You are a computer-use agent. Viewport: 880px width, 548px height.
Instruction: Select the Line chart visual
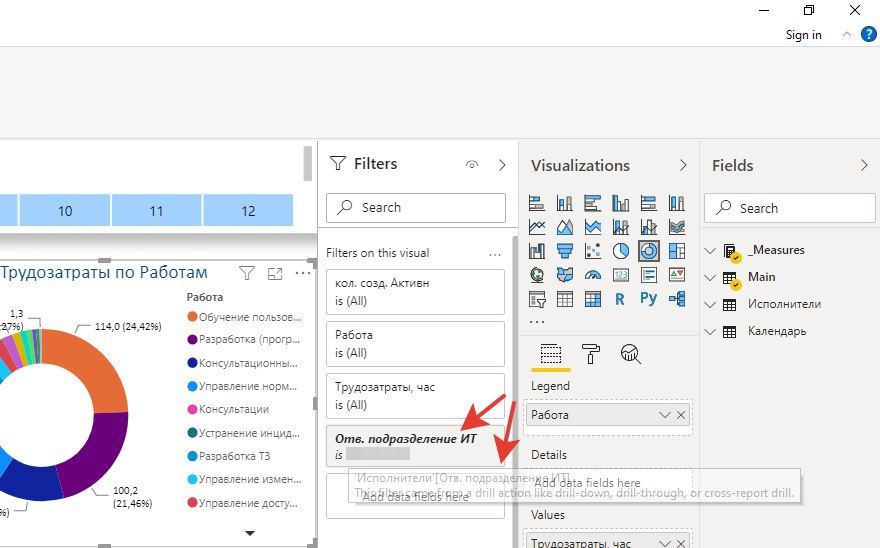coord(537,227)
